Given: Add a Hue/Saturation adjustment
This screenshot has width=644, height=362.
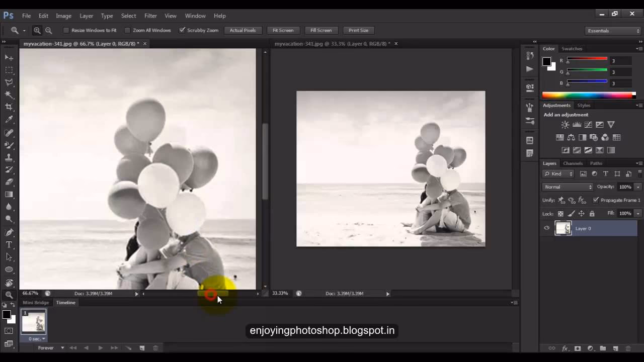Looking at the screenshot, I should click(559, 137).
